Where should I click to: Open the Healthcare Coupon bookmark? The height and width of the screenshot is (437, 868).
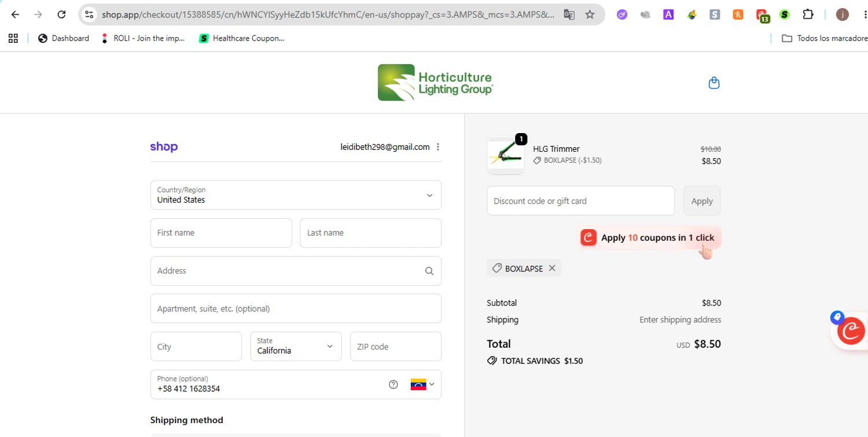coord(242,38)
